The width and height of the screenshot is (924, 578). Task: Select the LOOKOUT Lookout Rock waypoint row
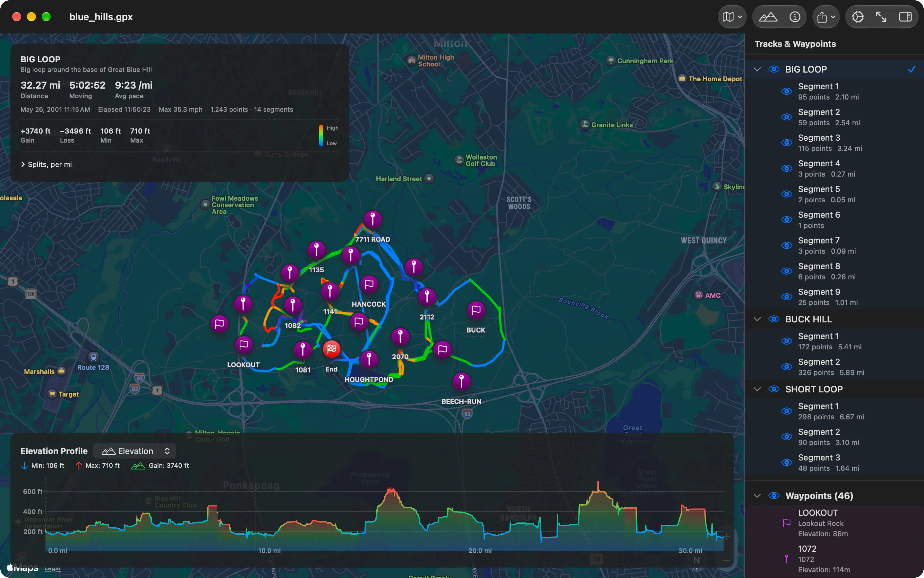point(834,523)
